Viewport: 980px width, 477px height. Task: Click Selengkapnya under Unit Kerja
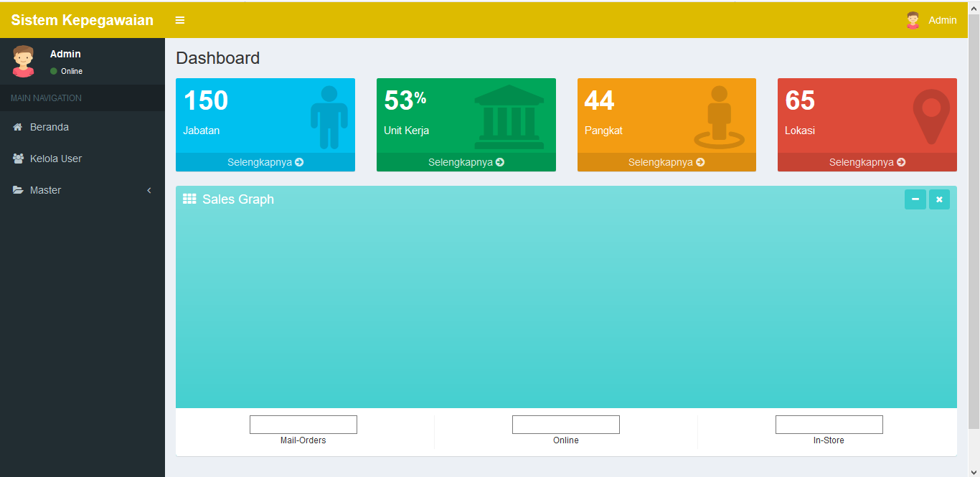click(x=466, y=162)
